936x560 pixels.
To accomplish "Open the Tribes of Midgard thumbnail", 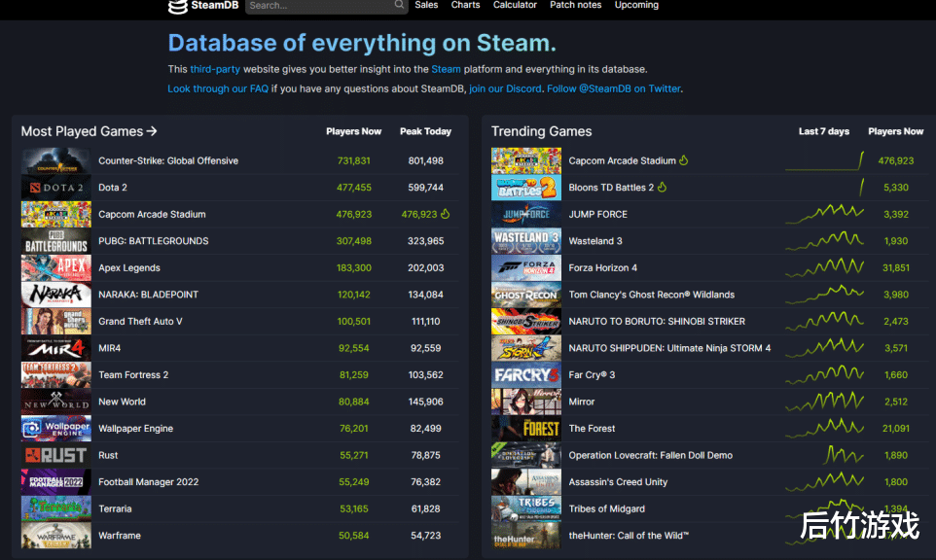I will tap(526, 508).
